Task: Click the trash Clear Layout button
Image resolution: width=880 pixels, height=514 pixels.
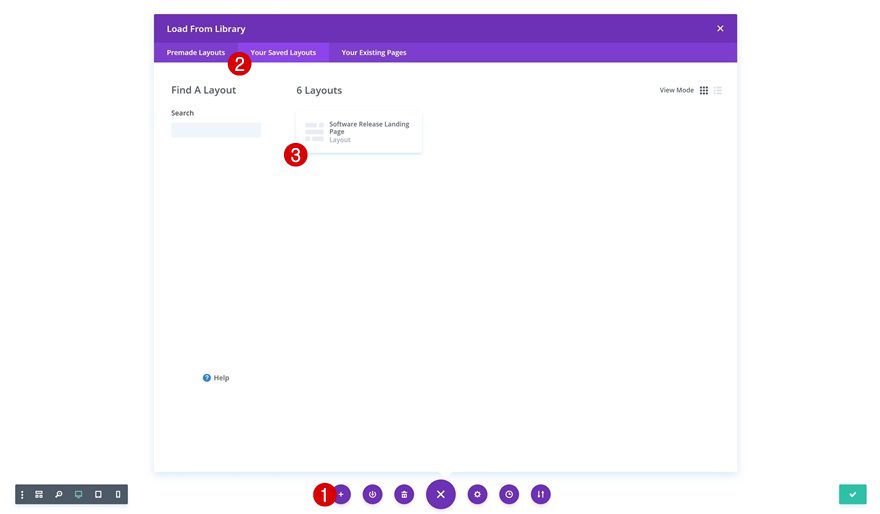Action: point(404,494)
